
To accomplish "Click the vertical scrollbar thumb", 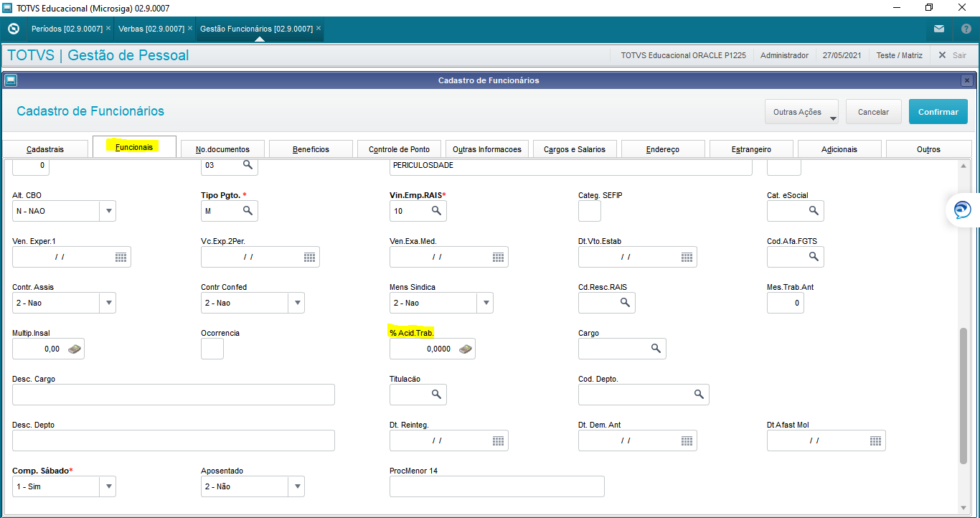I will (963, 397).
